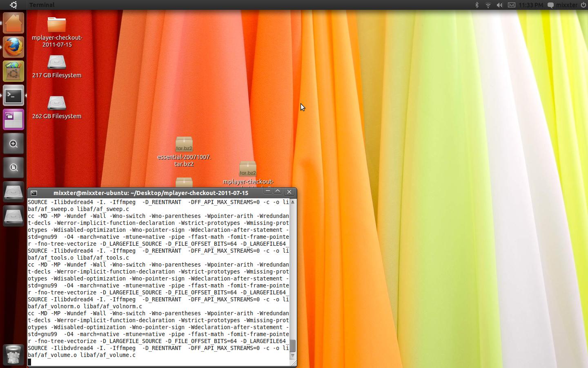The width and height of the screenshot is (588, 368).
Task: Click the line 'baf/af_sweep.o libaf/af_sweep.c'
Action: click(x=78, y=209)
